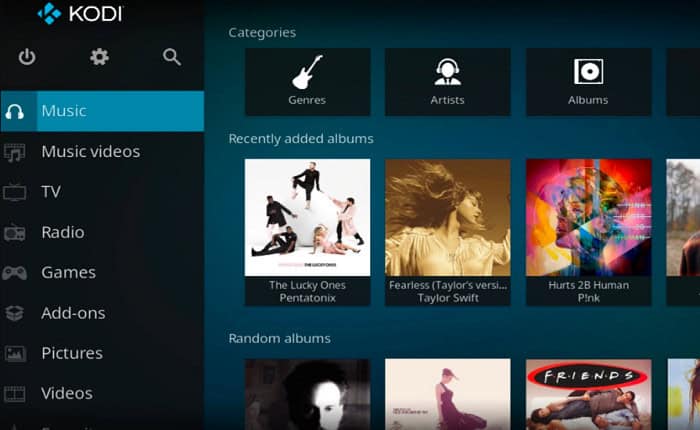This screenshot has height=430, width=700.
Task: Click the Add-ons box icon
Action: [14, 313]
